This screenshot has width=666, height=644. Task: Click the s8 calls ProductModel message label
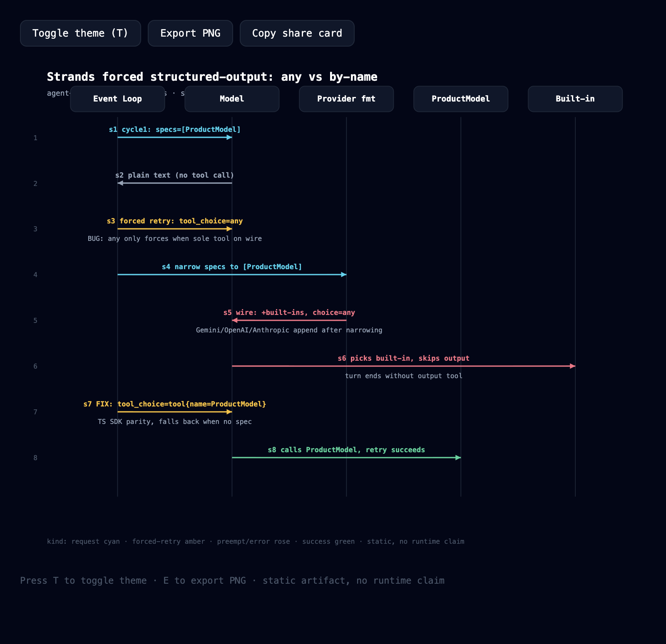(346, 450)
